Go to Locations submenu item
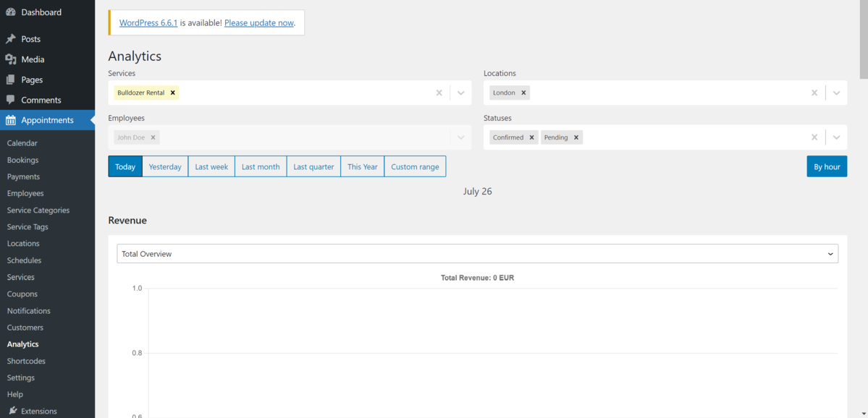The image size is (868, 418). click(23, 243)
